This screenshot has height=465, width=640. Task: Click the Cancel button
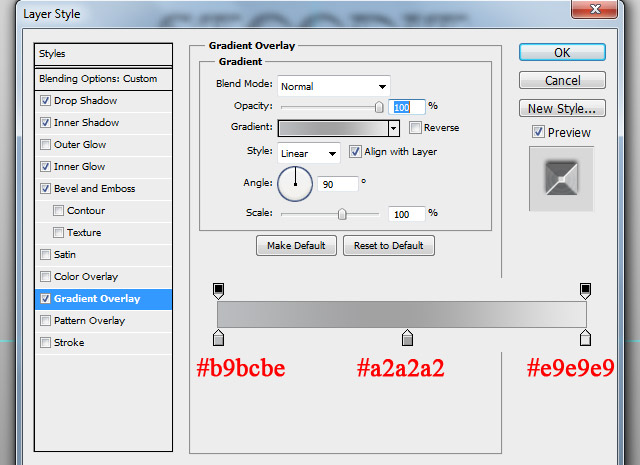(562, 80)
